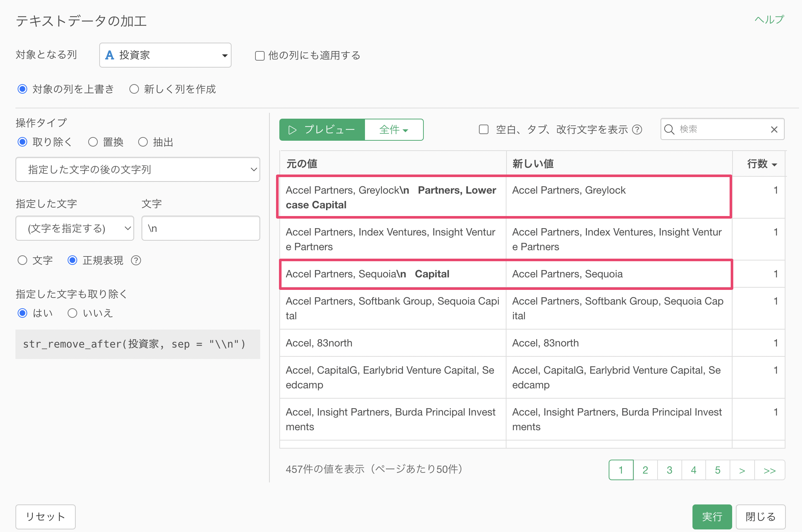
Task: Select はい for removing specified character
Action: 22,313
